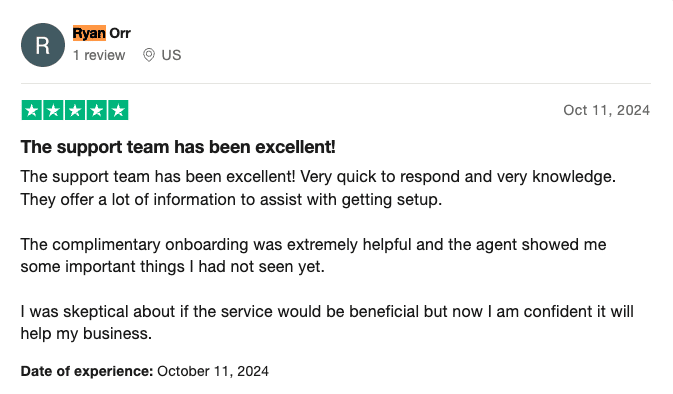673x394 pixels.
Task: Click the US country label
Action: 171,55
